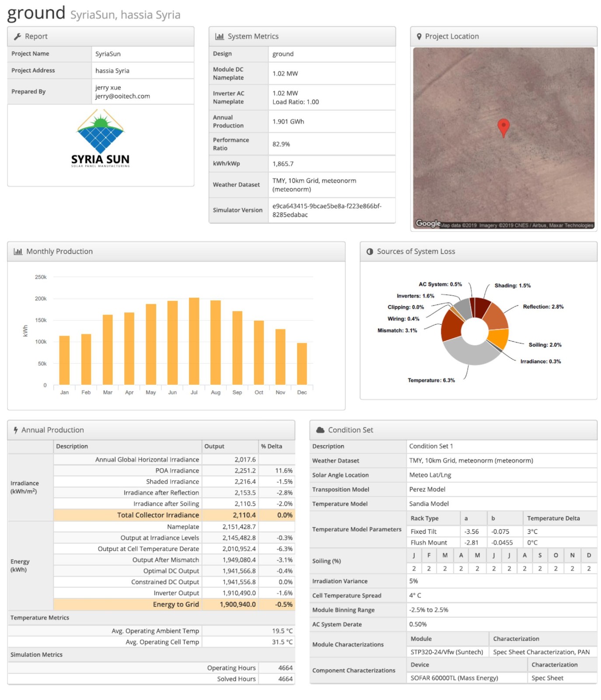The width and height of the screenshot is (601, 700).
Task: Click the 'Temperature: 6.3%' chart label
Action: pyautogui.click(x=431, y=380)
